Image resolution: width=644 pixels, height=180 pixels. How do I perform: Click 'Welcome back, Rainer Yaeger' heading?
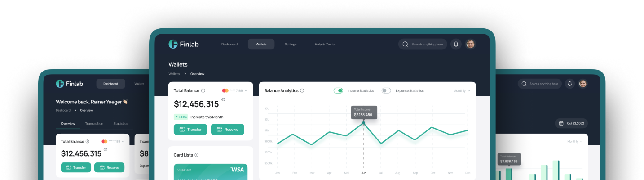point(92,102)
